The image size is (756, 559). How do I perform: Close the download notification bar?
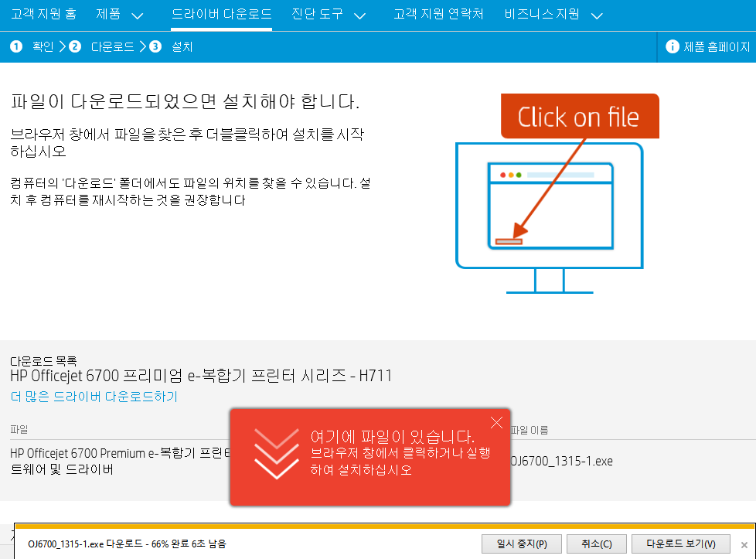(744, 545)
